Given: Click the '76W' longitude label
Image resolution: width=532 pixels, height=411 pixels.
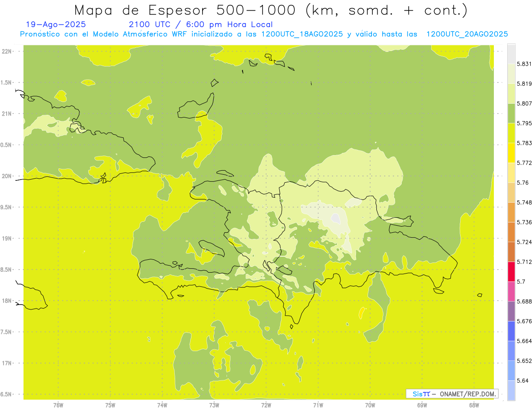Looking at the screenshot, I should pos(58,405).
